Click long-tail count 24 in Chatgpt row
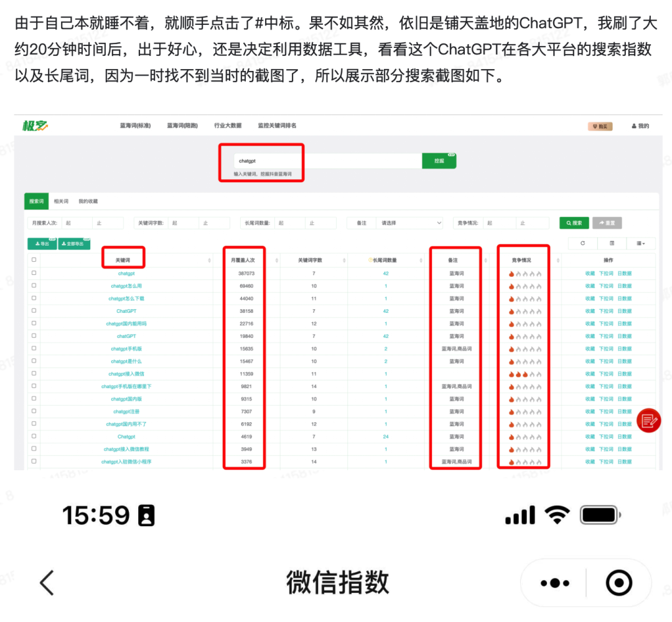This screenshot has width=672, height=622. pos(386,437)
